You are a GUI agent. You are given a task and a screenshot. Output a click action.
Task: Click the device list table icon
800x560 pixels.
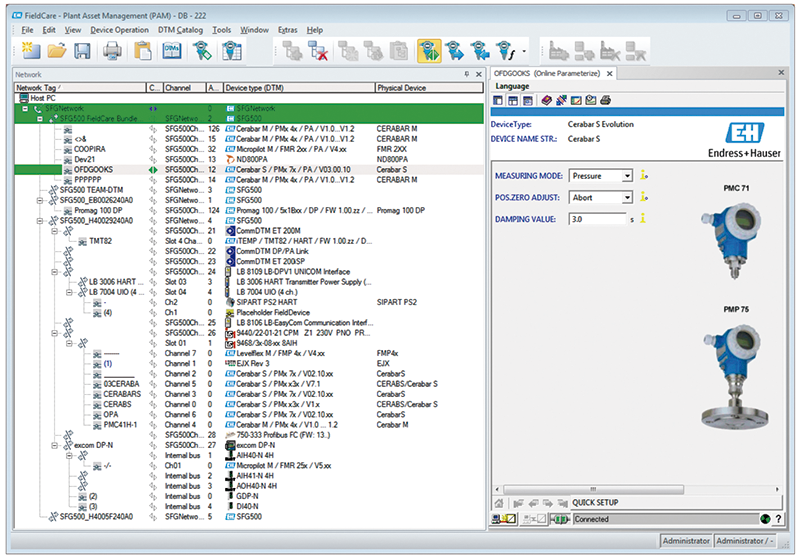click(232, 50)
